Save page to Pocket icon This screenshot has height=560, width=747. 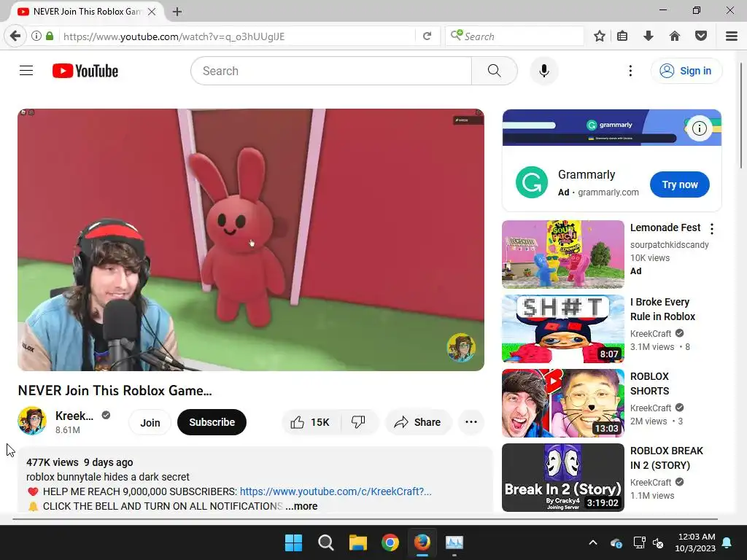(701, 36)
